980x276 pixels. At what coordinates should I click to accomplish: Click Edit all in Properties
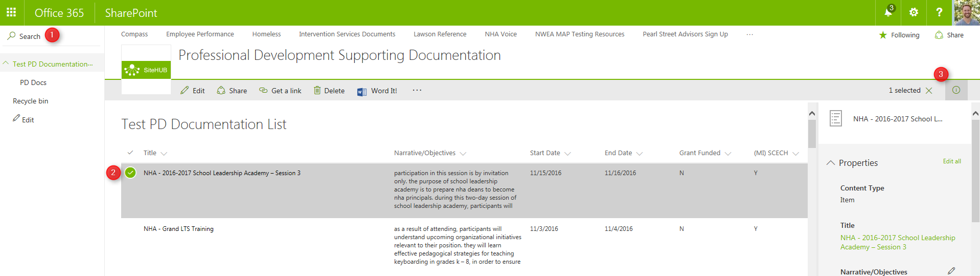coord(952,161)
